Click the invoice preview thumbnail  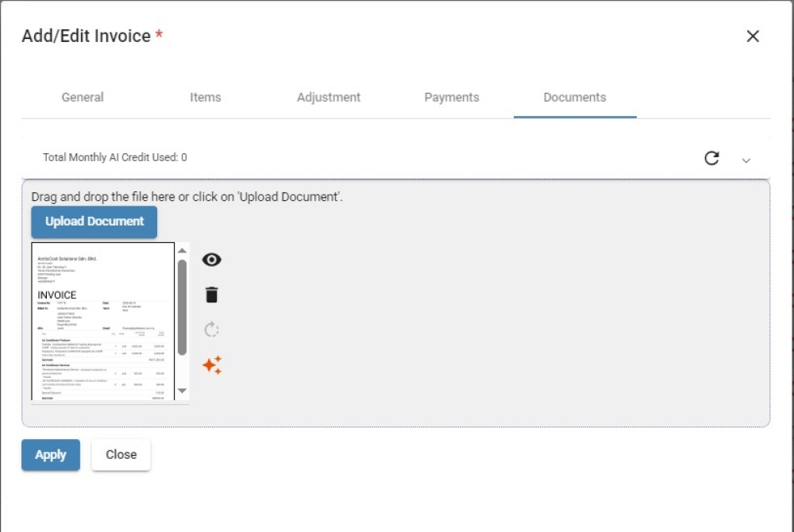(x=102, y=322)
